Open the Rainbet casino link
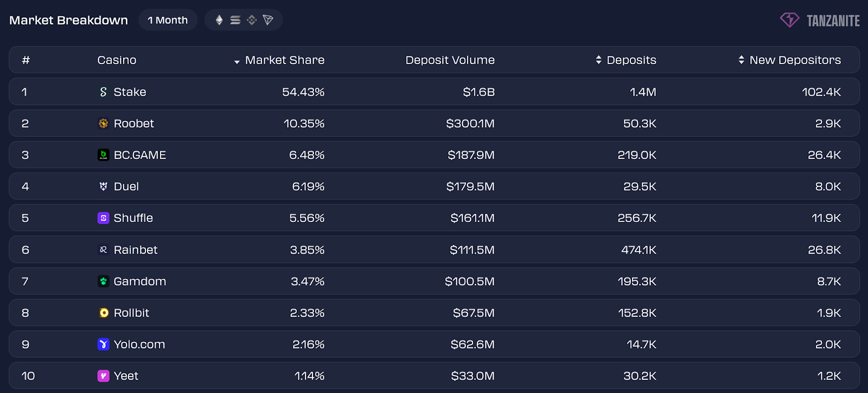The image size is (868, 393). [x=135, y=250]
